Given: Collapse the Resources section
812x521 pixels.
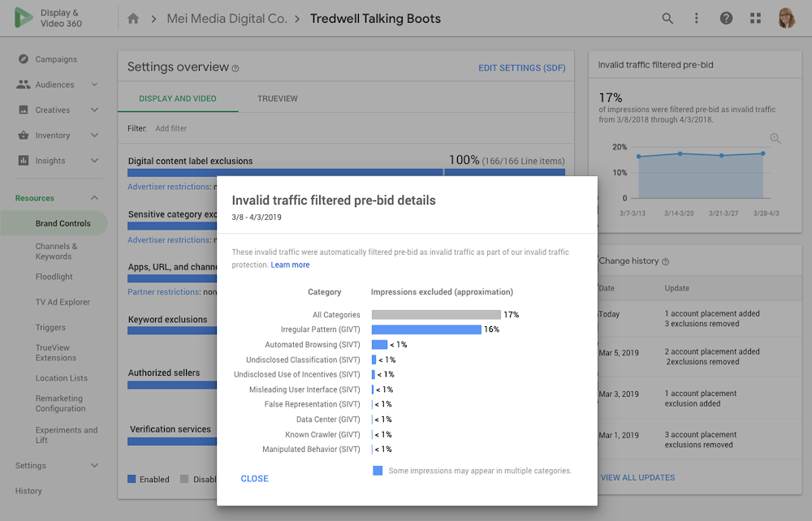Looking at the screenshot, I should (94, 198).
